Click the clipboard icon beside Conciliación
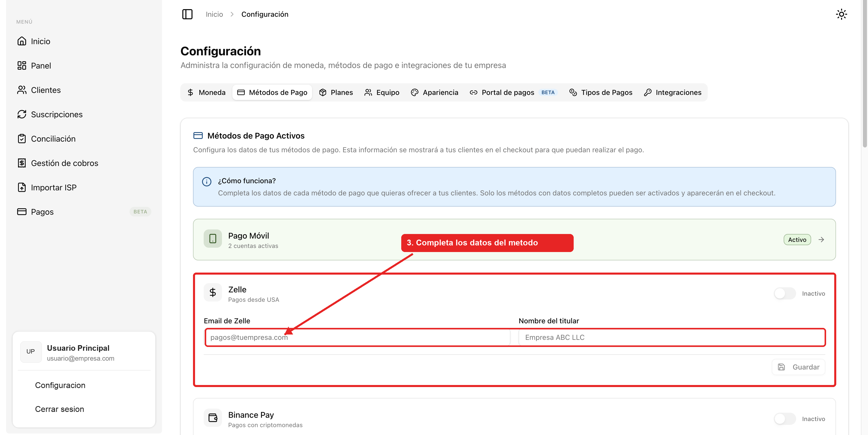 [22, 139]
